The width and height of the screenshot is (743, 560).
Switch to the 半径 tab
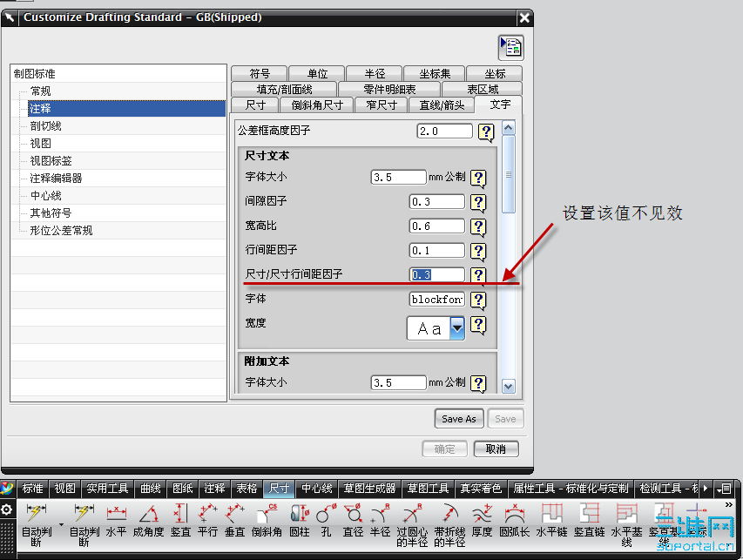(x=375, y=73)
